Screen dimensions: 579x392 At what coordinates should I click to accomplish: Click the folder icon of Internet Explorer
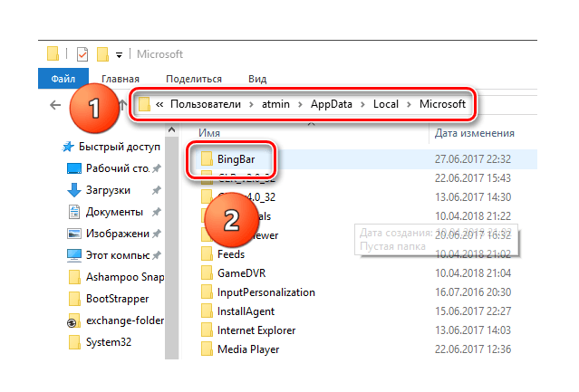[207, 330]
